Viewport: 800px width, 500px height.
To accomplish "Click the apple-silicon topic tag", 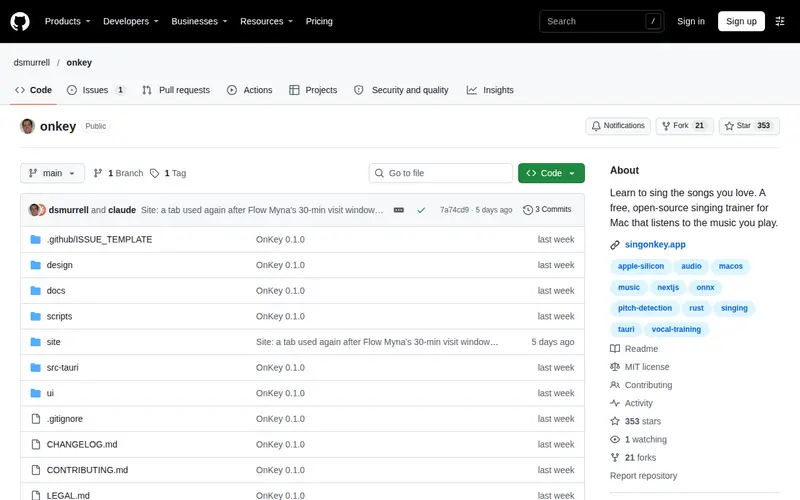I will point(641,266).
